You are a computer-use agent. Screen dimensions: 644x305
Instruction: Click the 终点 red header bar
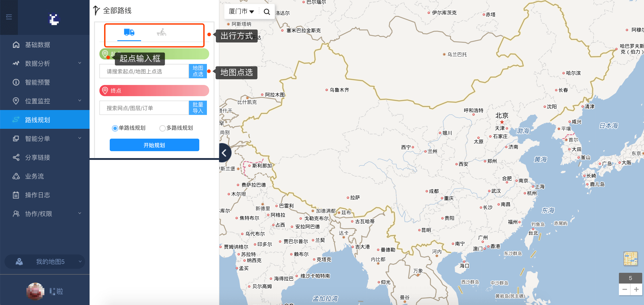pyautogui.click(x=154, y=90)
